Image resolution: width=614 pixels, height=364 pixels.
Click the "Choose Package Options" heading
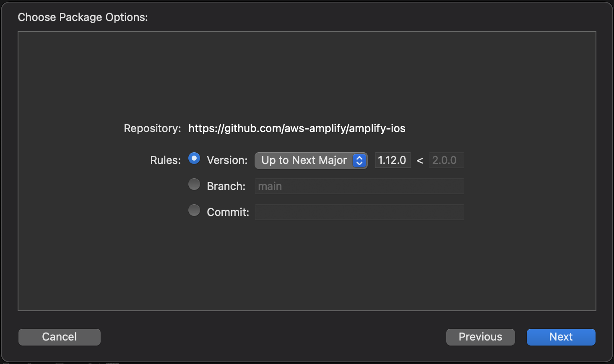(83, 17)
